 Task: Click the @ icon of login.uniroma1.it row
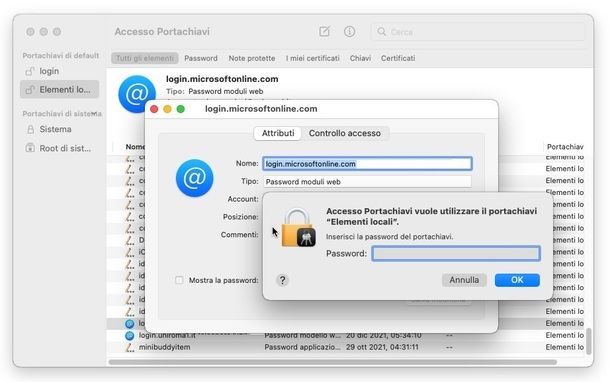click(130, 335)
